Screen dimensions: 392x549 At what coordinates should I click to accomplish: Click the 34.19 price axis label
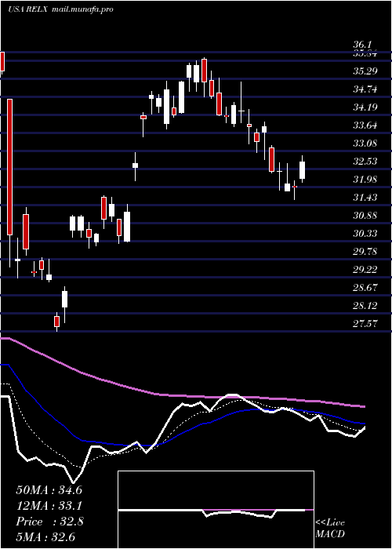(x=365, y=107)
